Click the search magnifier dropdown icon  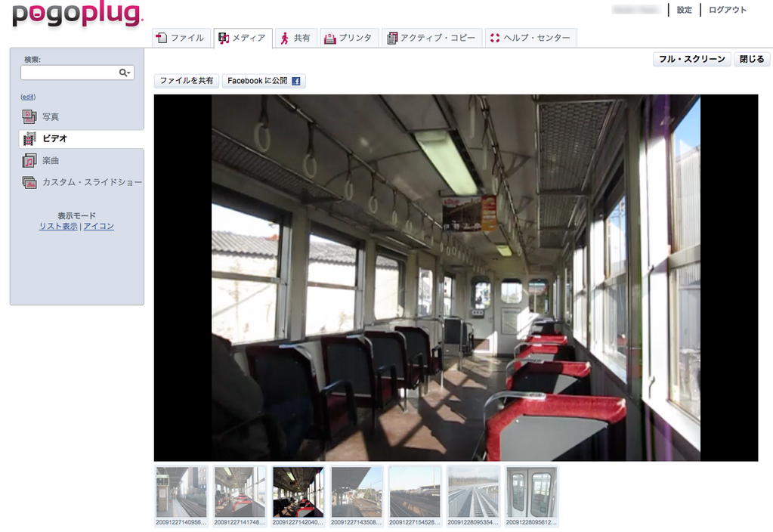point(125,73)
